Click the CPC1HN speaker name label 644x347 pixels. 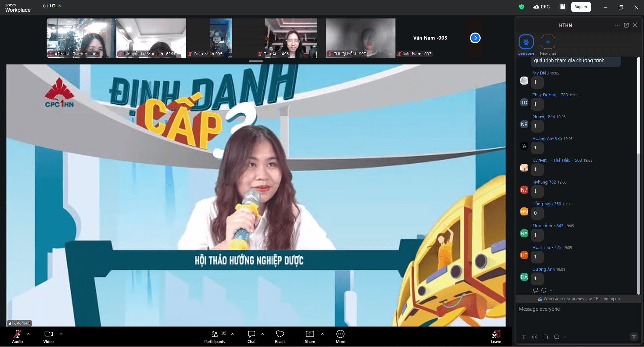pos(19,323)
